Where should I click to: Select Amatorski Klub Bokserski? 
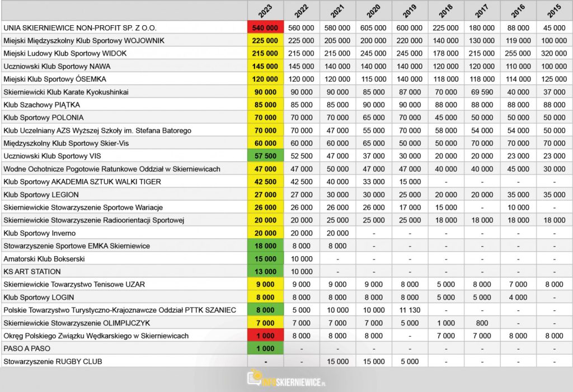tap(44, 259)
